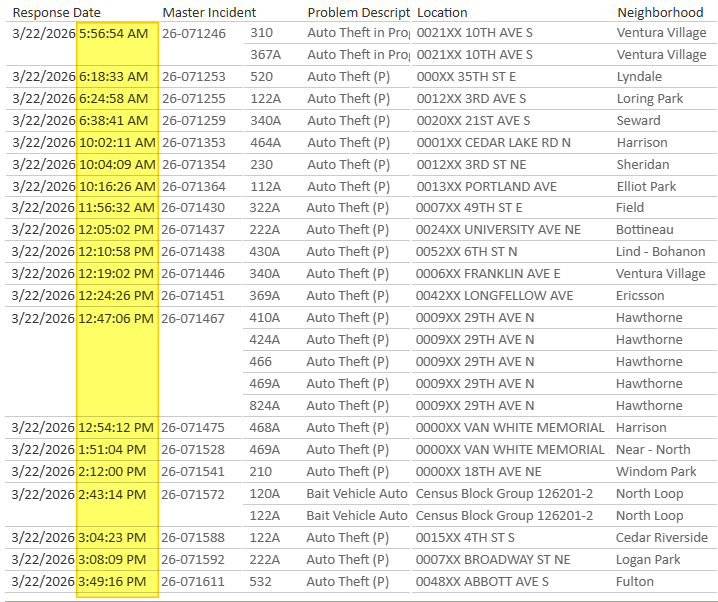The width and height of the screenshot is (718, 602).
Task: Click location 0024XX UNIVERSITY AVE NE
Action: [498, 229]
